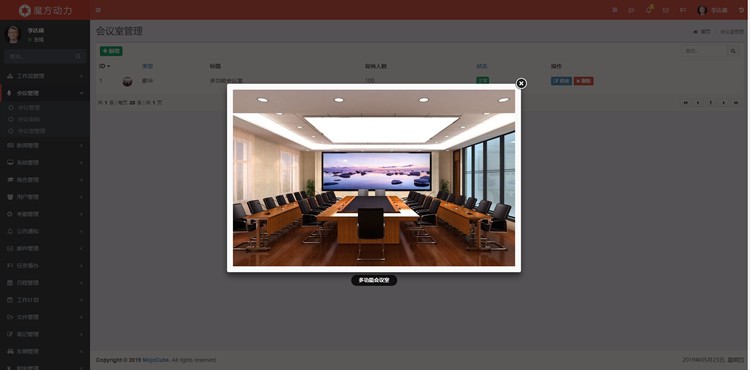This screenshot has height=370, width=750.
Task: Open the last, partly hidden sidebar menu item
Action: [45, 367]
